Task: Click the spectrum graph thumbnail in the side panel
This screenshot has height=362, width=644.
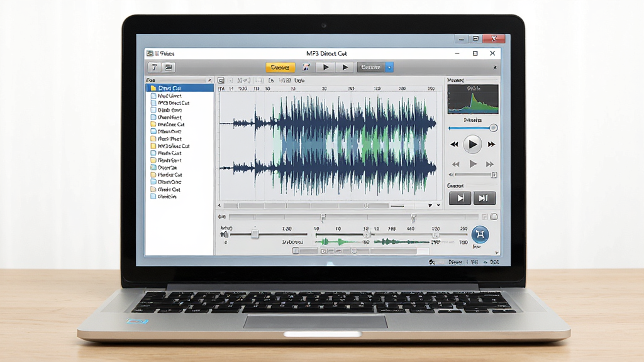Action: 473,99
